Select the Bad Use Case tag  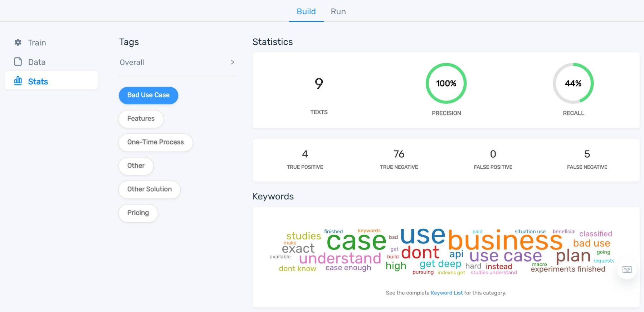tap(148, 95)
